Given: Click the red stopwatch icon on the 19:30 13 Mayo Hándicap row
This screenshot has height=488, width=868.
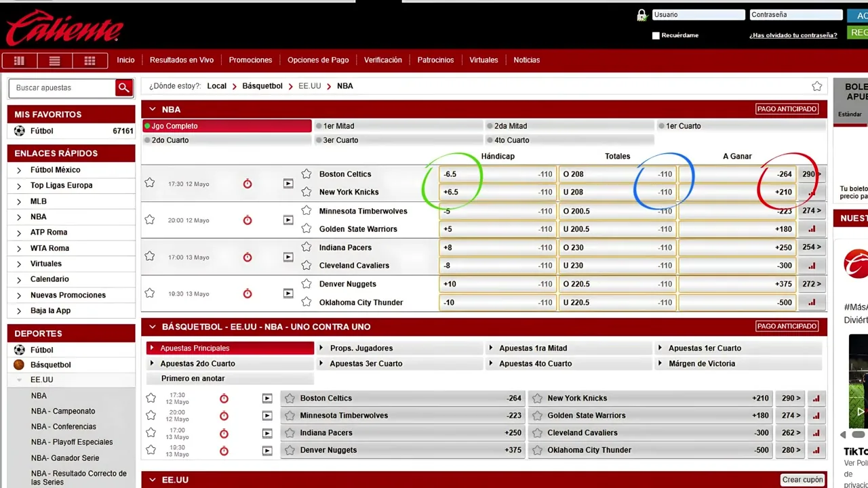Looking at the screenshot, I should 248,293.
